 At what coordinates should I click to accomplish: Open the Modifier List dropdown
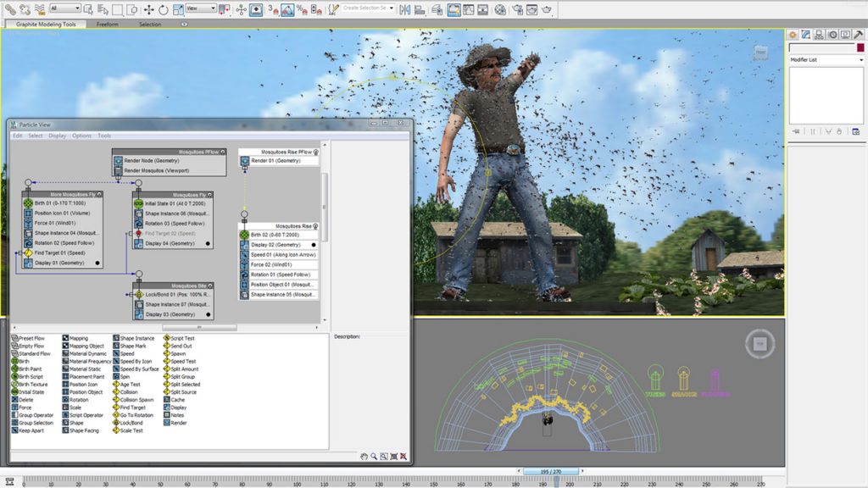click(826, 60)
